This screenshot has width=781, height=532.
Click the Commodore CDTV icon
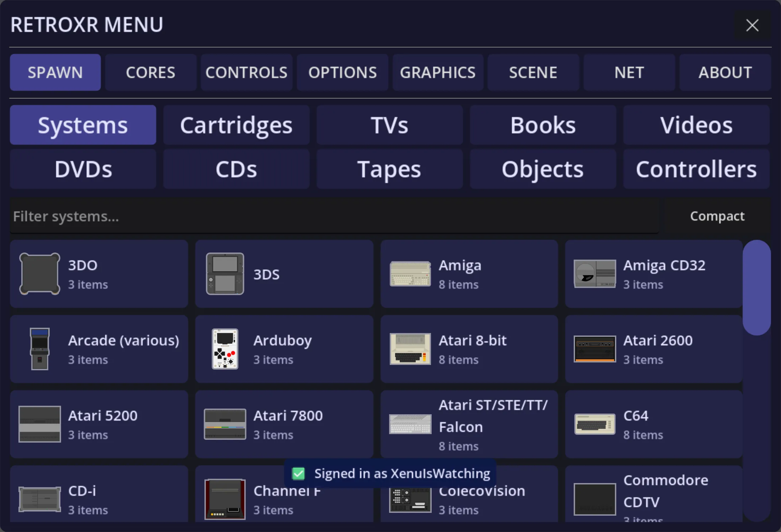coord(595,499)
